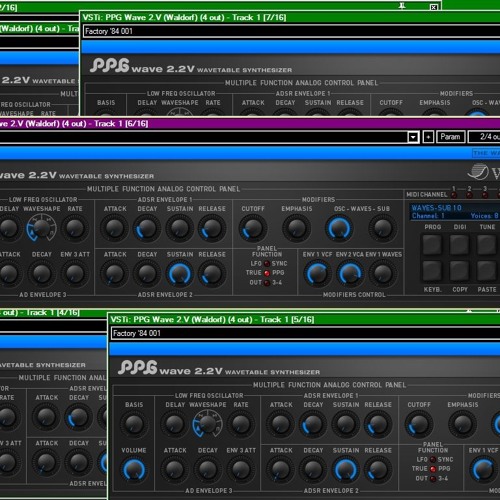
Task: Adjust Emphasis knob in 6/16 window
Action: pos(296,228)
